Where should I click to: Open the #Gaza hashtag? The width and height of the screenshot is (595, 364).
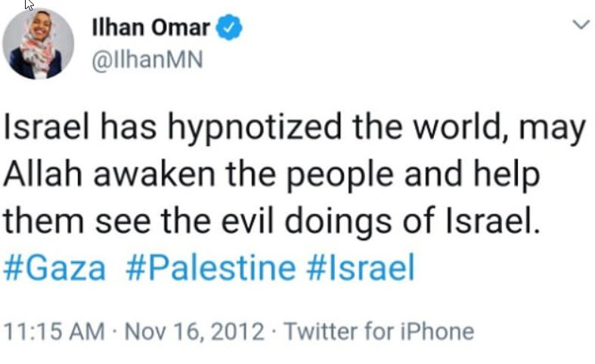[x=55, y=269]
